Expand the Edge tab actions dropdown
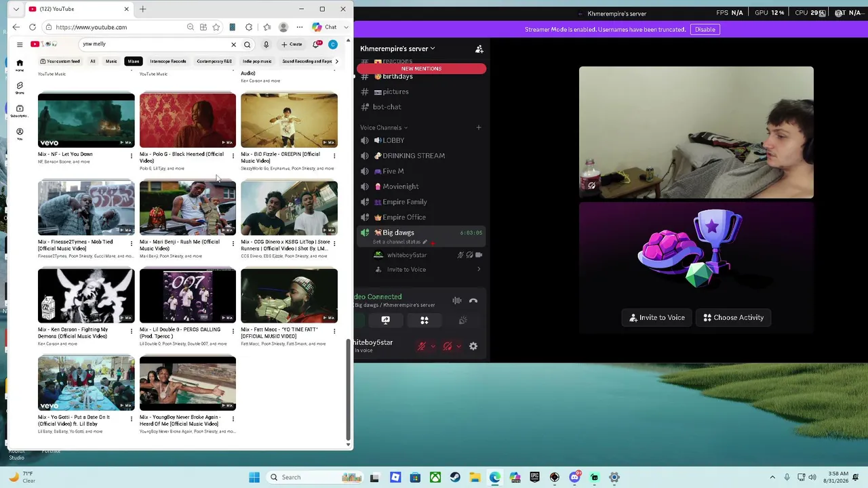The width and height of the screenshot is (868, 488). click(x=16, y=9)
